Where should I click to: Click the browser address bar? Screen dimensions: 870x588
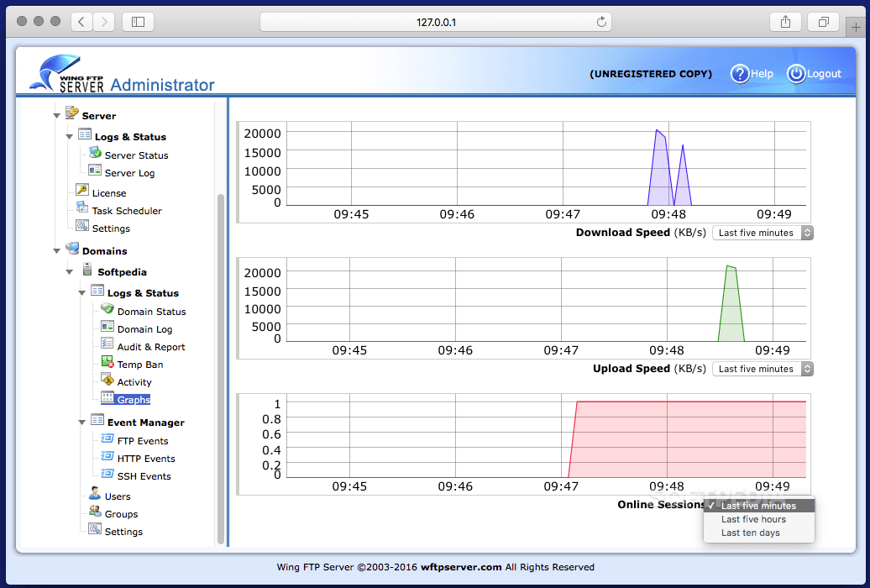(435, 21)
